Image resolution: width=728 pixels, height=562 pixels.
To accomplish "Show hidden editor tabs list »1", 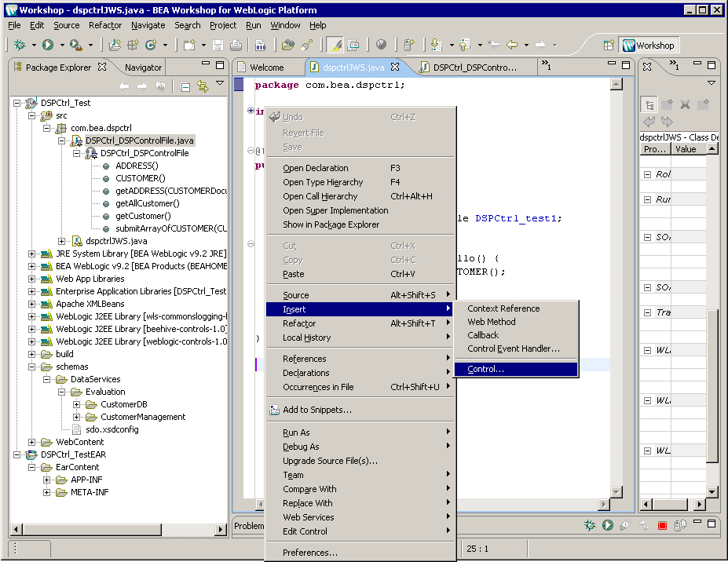I will tap(547, 65).
